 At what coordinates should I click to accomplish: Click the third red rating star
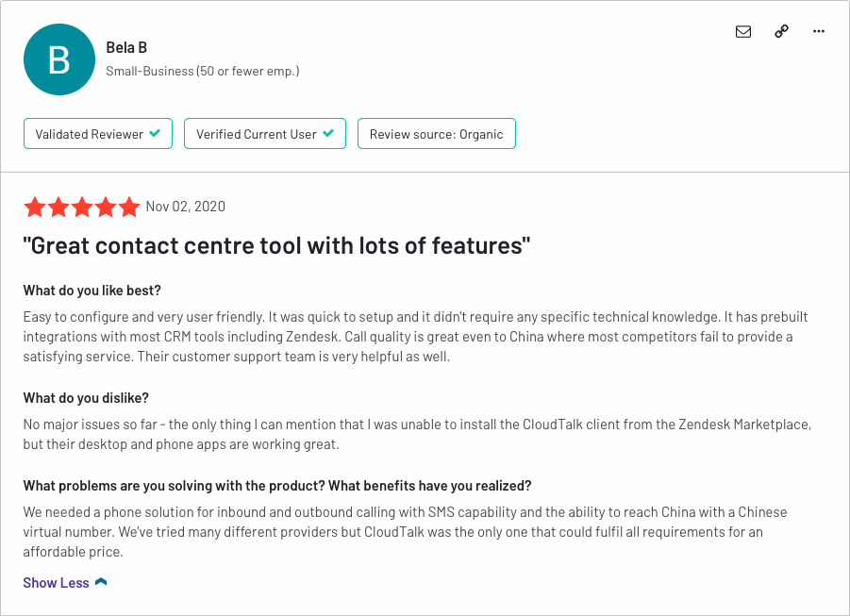click(82, 208)
